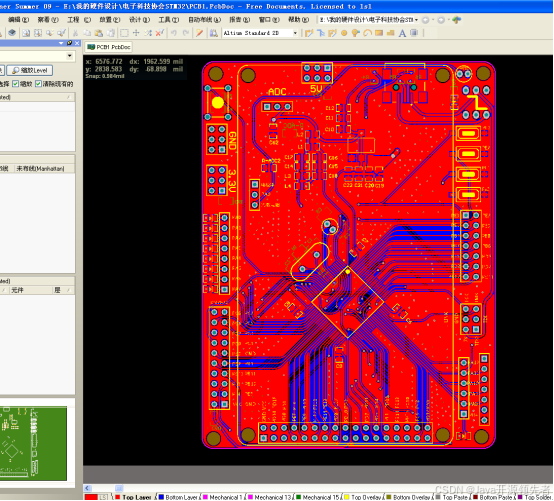Click the red current-layer color swatch
The height and width of the screenshot is (501, 554).
tap(91, 497)
